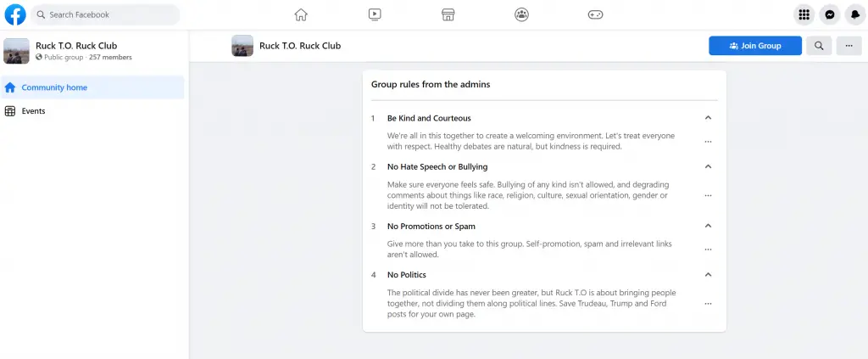Open options for the No Hate Speech rule

pyautogui.click(x=708, y=195)
